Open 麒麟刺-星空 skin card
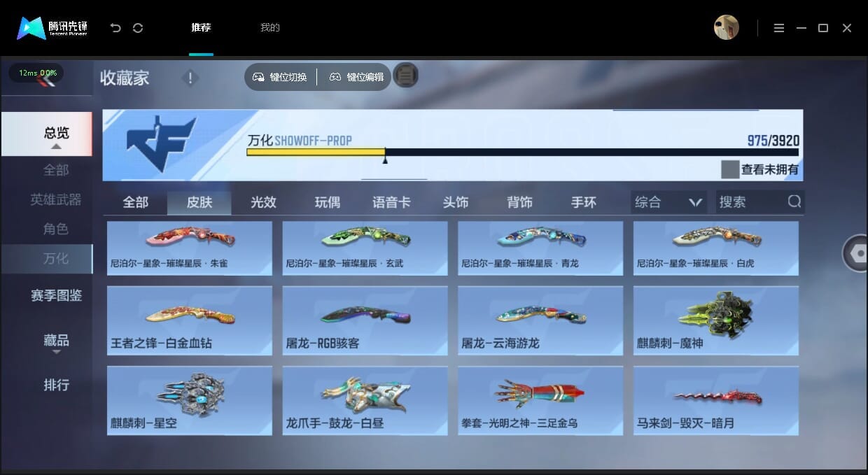The width and height of the screenshot is (868, 475). pyautogui.click(x=190, y=400)
